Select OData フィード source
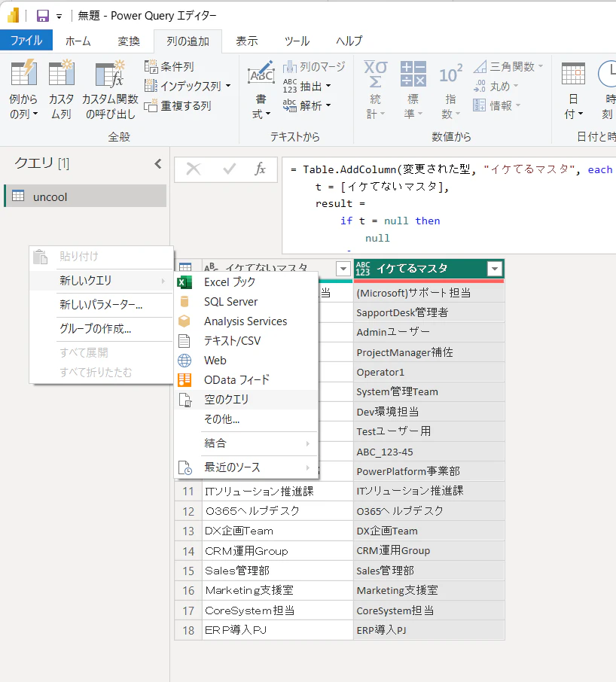616x682 pixels. pyautogui.click(x=246, y=379)
